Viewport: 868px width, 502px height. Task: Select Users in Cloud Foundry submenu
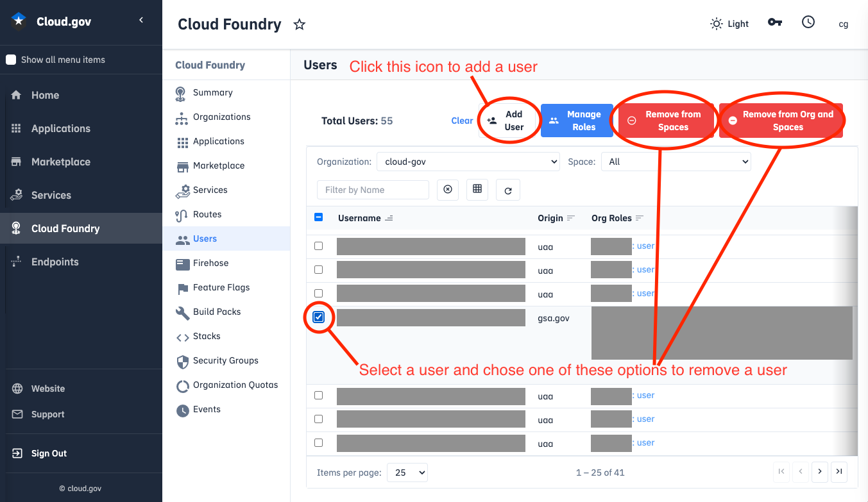(226, 238)
